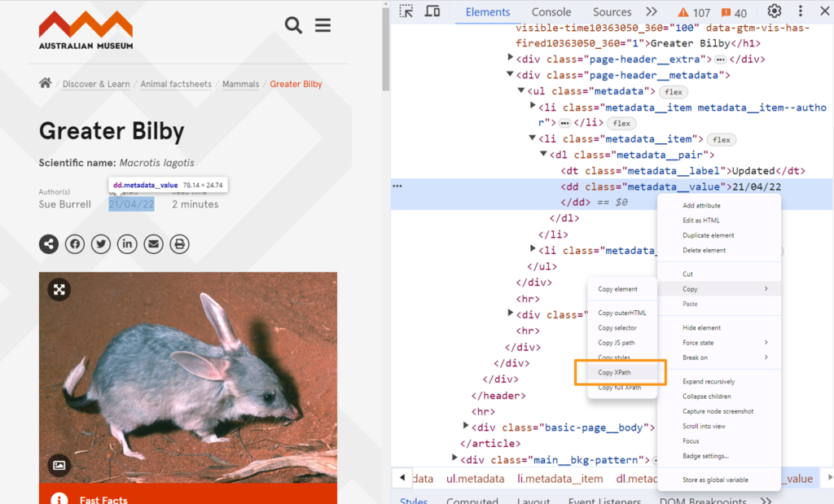Select Scroll into view
This screenshot has width=834, height=504.
[704, 427]
